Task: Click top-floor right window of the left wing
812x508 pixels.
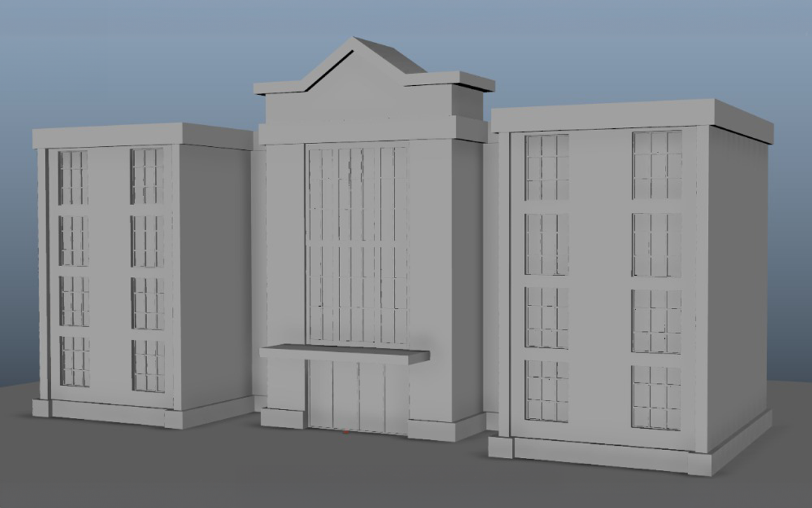Action: [147, 176]
